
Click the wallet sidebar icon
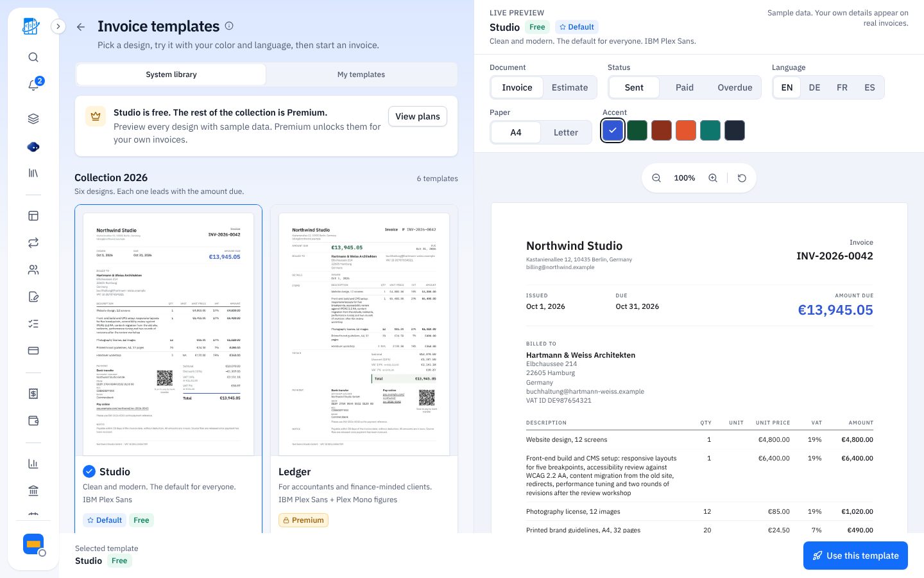[x=33, y=421]
